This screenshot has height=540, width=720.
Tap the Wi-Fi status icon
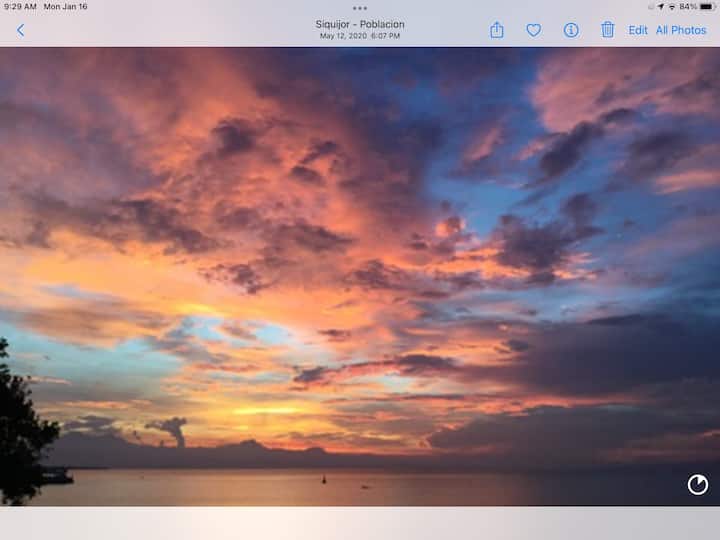point(672,6)
